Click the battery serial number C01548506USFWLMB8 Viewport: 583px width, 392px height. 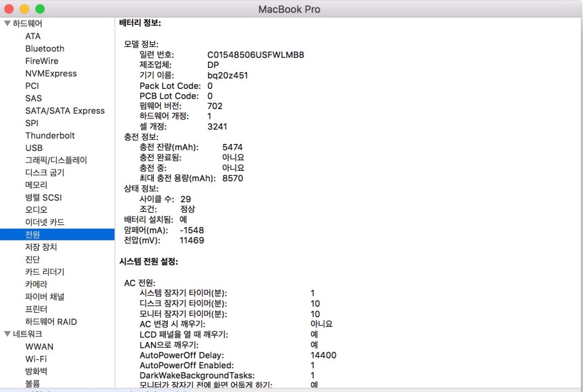coord(256,55)
